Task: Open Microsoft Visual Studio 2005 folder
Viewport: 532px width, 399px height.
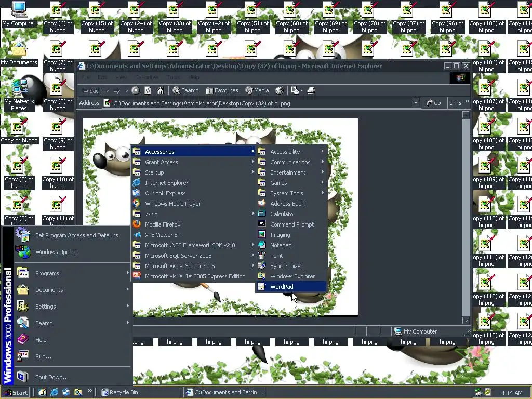Action: click(193, 265)
